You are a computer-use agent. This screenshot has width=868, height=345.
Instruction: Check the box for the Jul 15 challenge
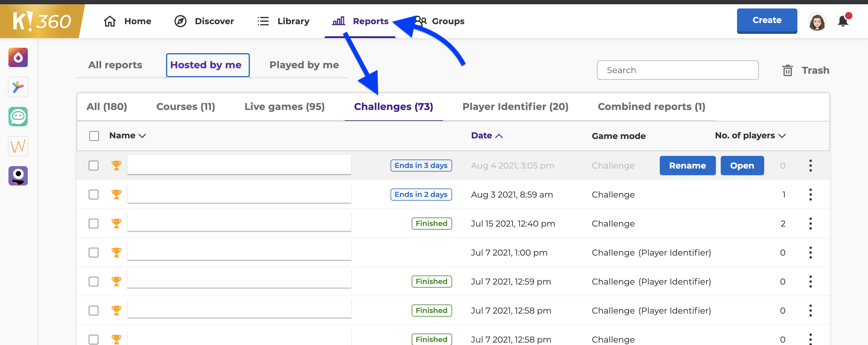pos(94,224)
